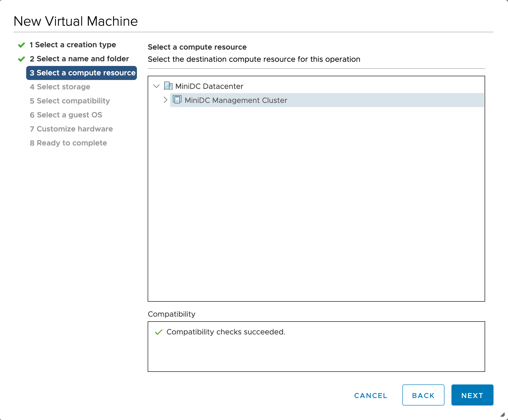Click the Ready to complete step 8
The width and height of the screenshot is (508, 420).
tap(69, 143)
